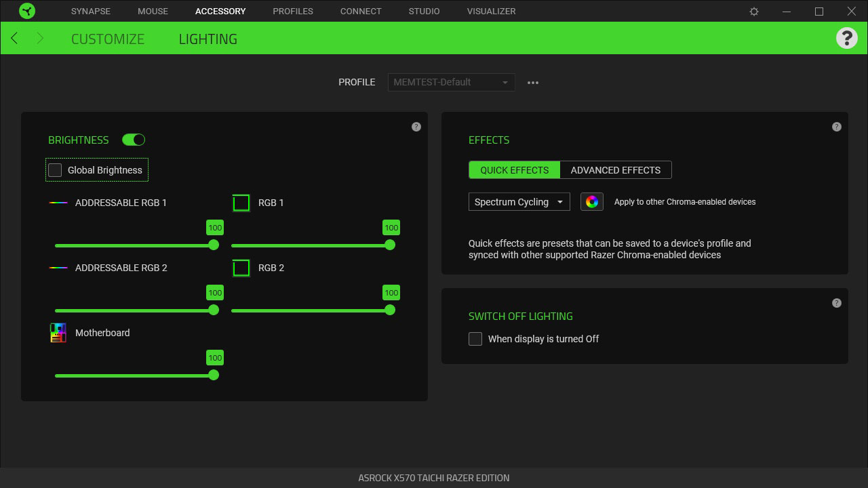Turn off the Brightness toggle switch

click(x=134, y=140)
